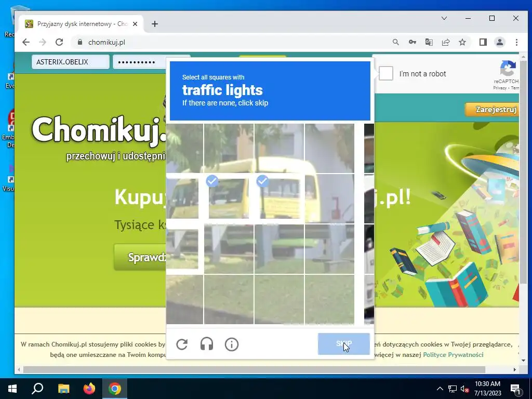Show hidden system tray icons
The height and width of the screenshot is (399, 532).
tap(440, 389)
